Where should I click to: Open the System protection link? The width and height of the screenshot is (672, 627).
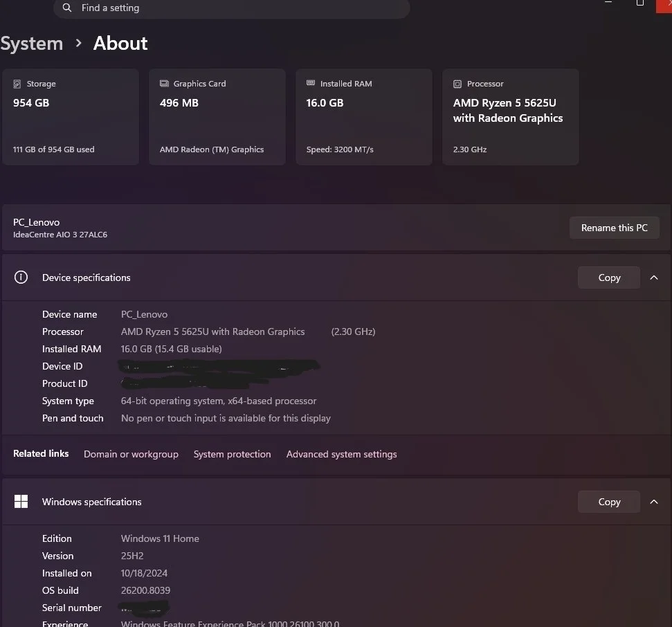point(232,454)
